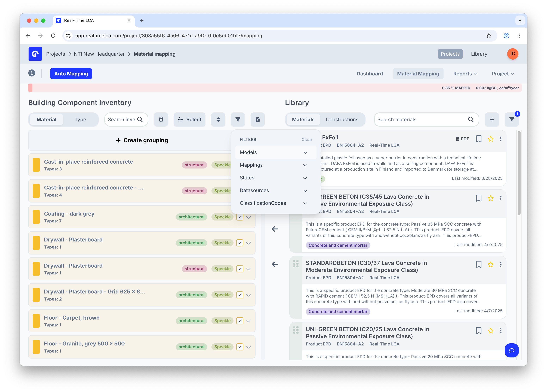
Task: Toggle checkbox on Floor - Carpet, brown row
Action: pos(239,321)
